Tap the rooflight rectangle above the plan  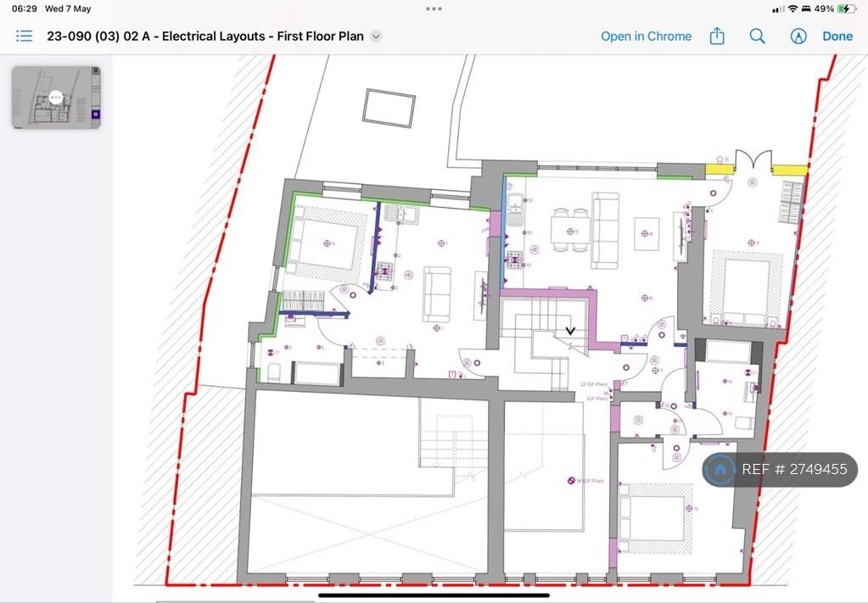tap(389, 107)
